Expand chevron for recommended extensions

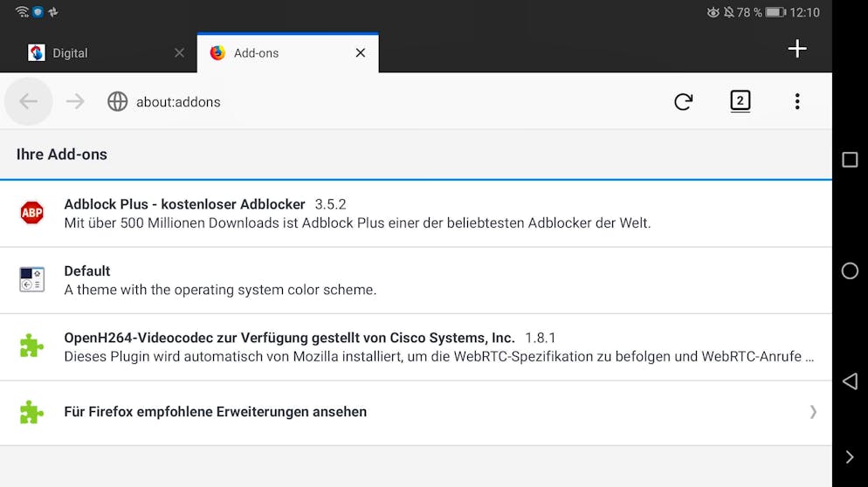tap(813, 412)
